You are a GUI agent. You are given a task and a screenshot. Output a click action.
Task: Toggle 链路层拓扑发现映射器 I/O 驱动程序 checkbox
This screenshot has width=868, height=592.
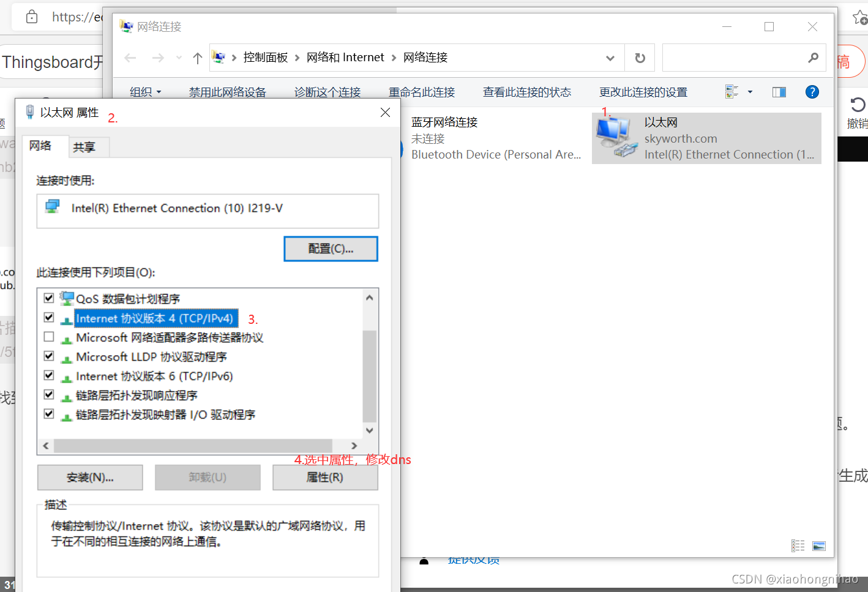pyautogui.click(x=49, y=414)
